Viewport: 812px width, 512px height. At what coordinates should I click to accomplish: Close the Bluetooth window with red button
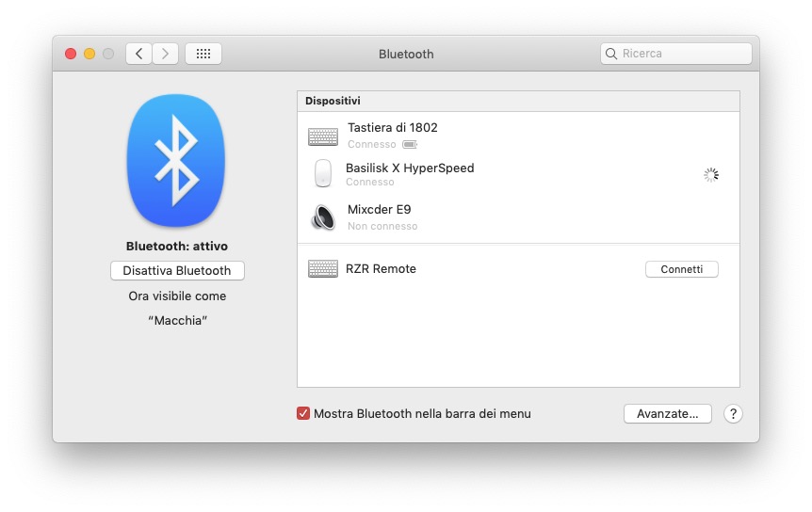point(71,54)
